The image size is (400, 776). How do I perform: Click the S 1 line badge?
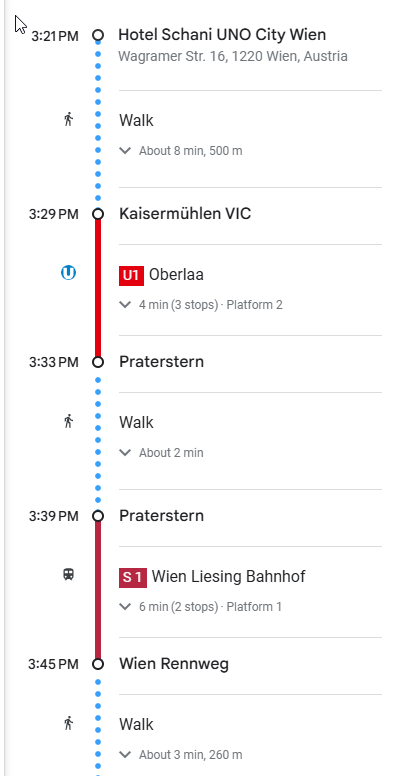pos(133,578)
